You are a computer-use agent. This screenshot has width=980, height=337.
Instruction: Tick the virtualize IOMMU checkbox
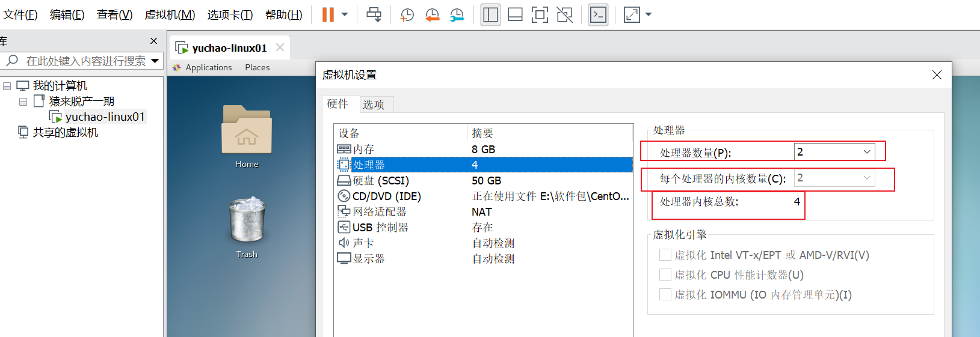click(x=665, y=294)
